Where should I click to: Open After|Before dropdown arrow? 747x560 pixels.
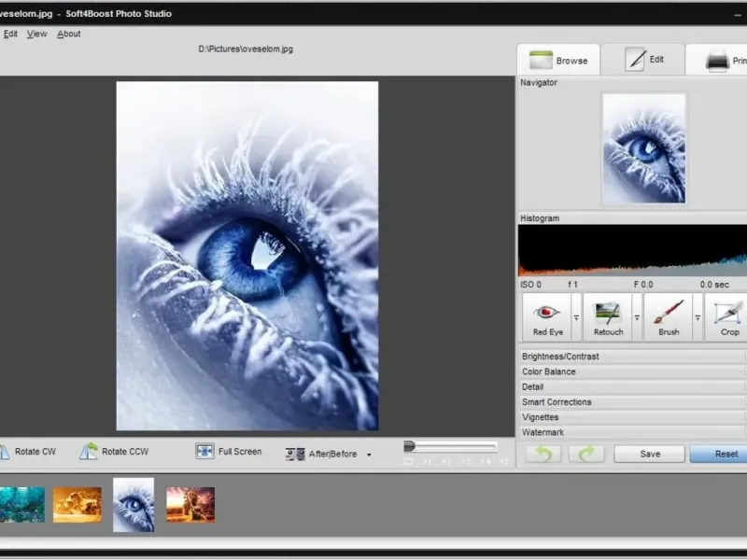point(369,455)
